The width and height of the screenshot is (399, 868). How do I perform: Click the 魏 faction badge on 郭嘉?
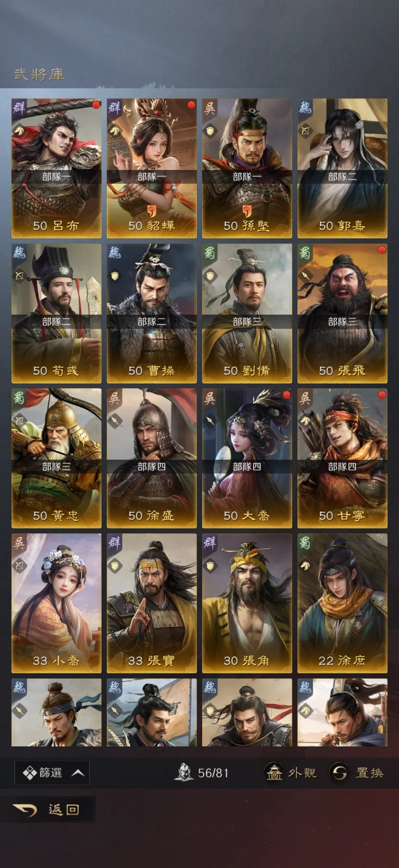click(x=305, y=107)
